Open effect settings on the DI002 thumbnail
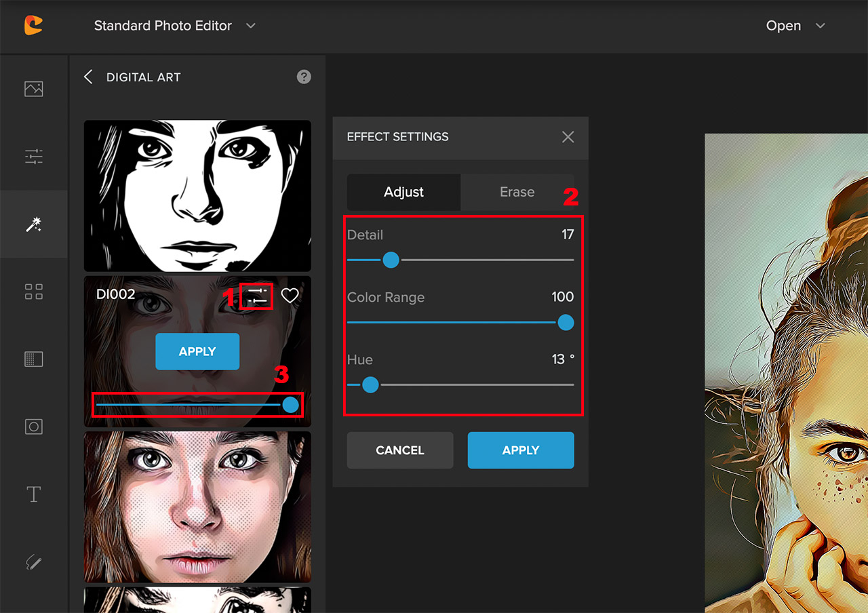This screenshot has width=868, height=613. click(x=256, y=296)
